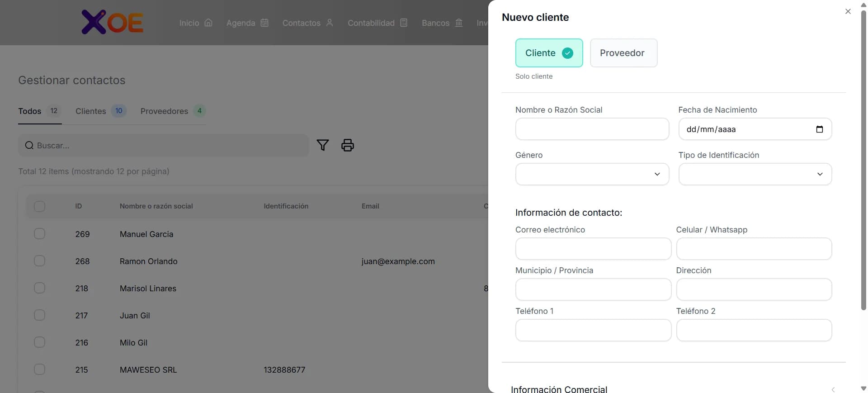Click the printer icon
This screenshot has height=393, width=868.
pos(348,145)
